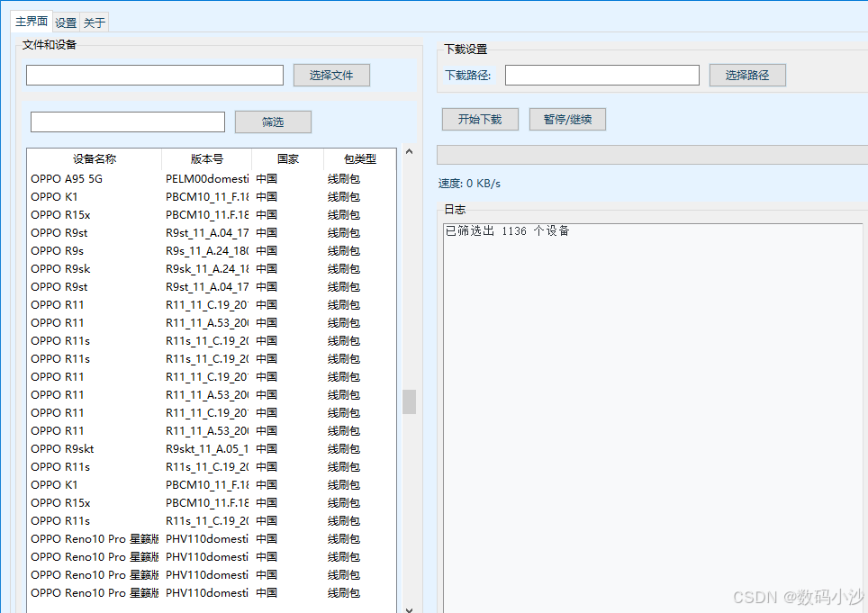Click 中国 in the OPPO A95 5G row

(x=267, y=179)
